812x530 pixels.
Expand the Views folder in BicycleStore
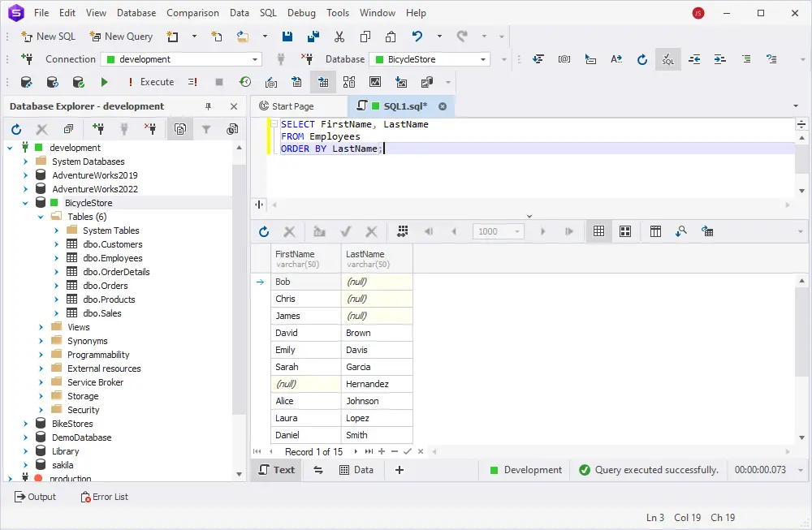pyautogui.click(x=41, y=327)
